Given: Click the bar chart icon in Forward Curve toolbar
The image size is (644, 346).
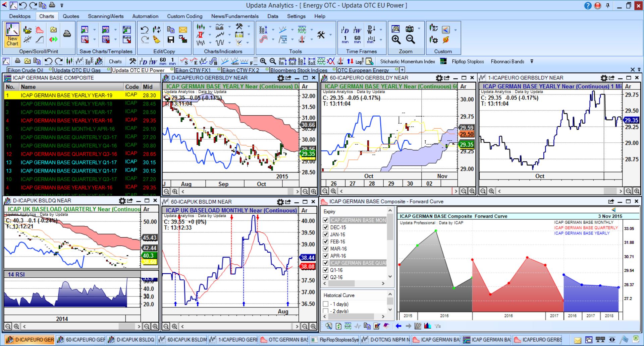Looking at the screenshot, I should click(427, 326).
